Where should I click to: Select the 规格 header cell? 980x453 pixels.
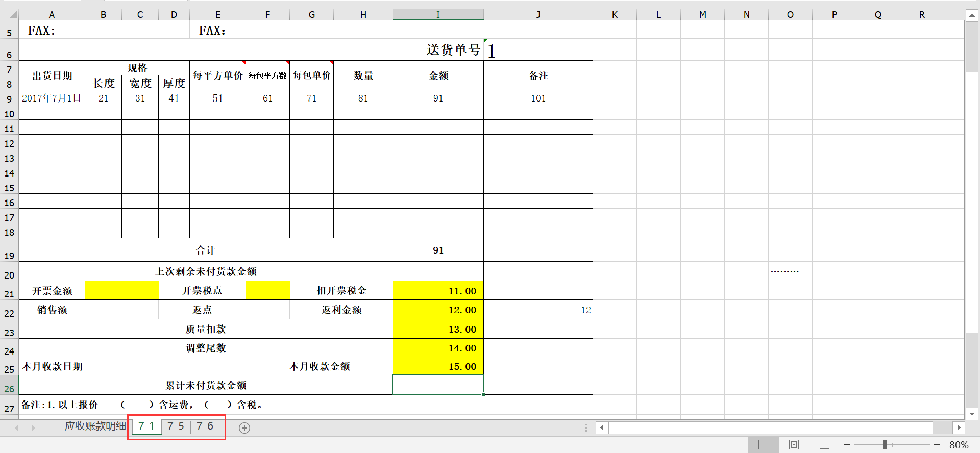(137, 68)
